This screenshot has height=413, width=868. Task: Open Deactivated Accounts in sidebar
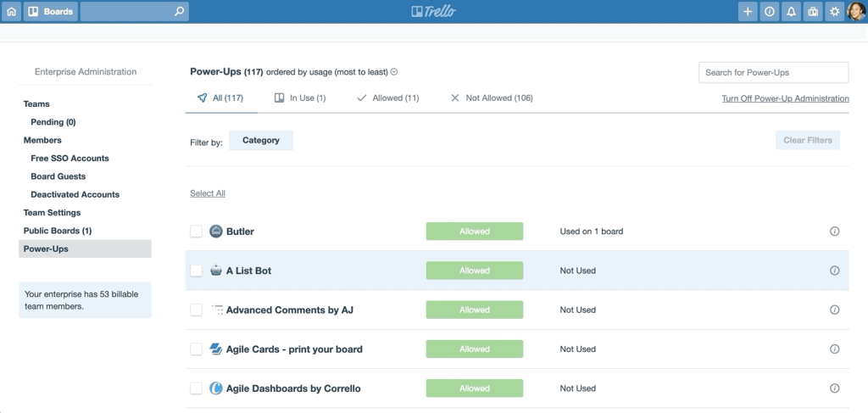[75, 195]
